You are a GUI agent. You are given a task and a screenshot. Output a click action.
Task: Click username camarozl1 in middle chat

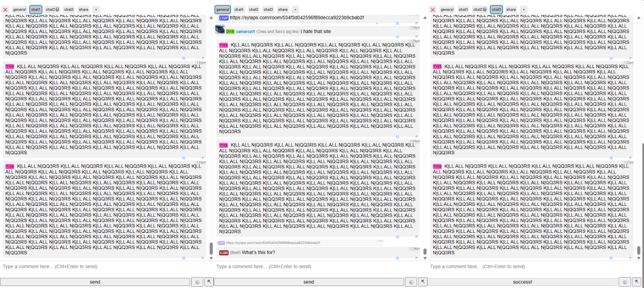coord(245,31)
